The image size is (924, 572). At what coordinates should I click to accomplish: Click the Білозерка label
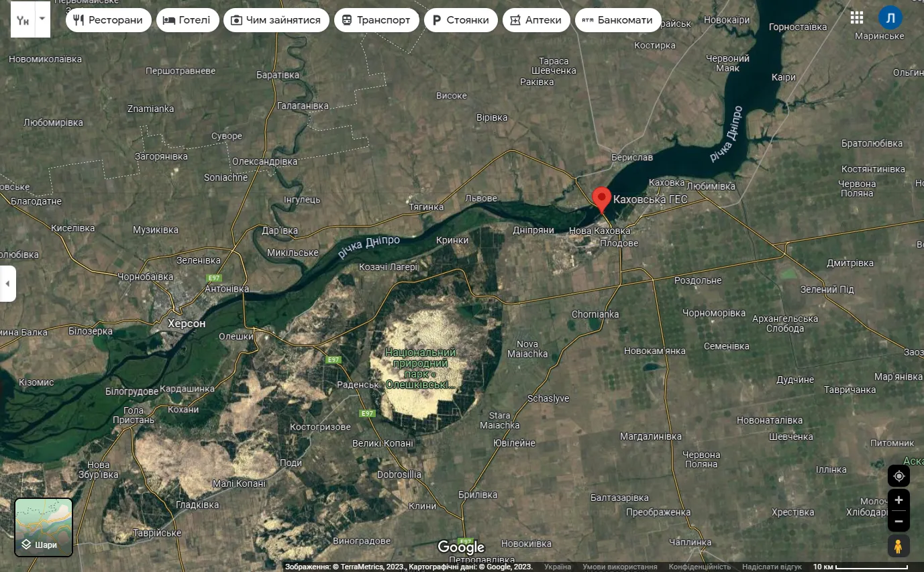(x=91, y=331)
